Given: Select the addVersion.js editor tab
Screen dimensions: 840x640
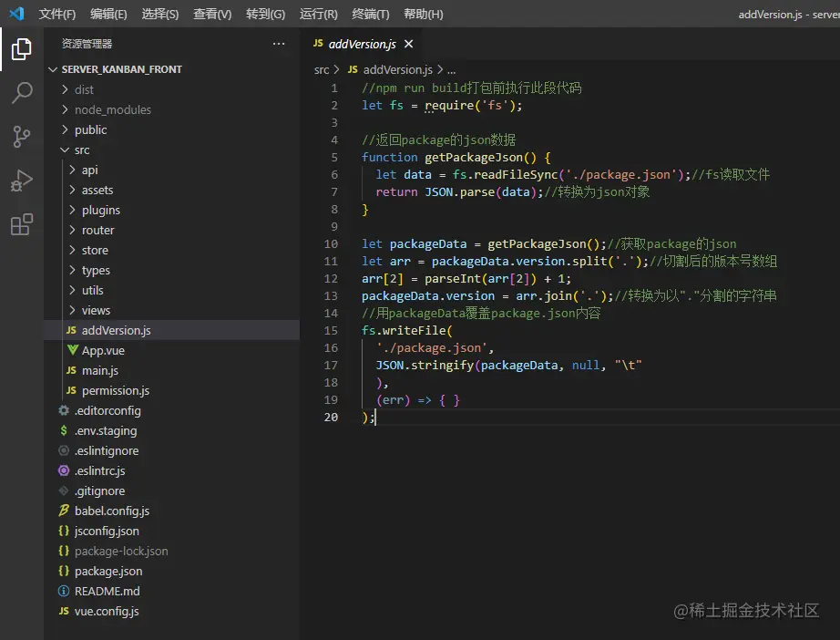Looking at the screenshot, I should coord(361,44).
